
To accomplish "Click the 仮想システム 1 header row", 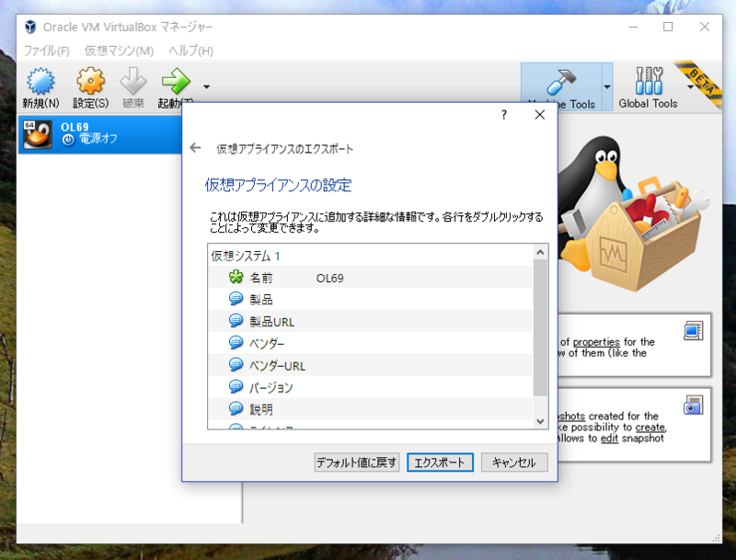I will pyautogui.click(x=371, y=256).
